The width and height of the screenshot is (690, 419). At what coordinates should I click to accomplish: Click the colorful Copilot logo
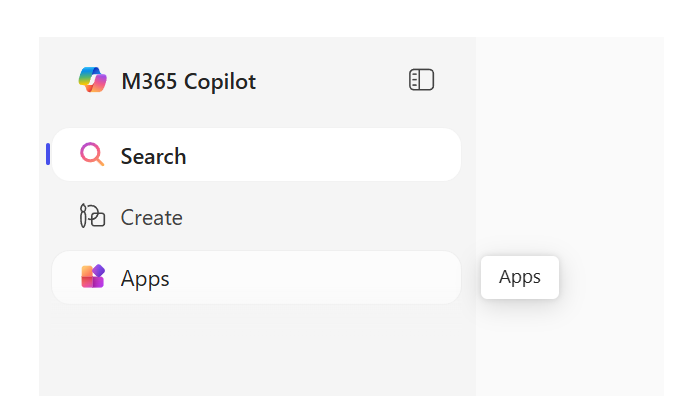coord(93,80)
